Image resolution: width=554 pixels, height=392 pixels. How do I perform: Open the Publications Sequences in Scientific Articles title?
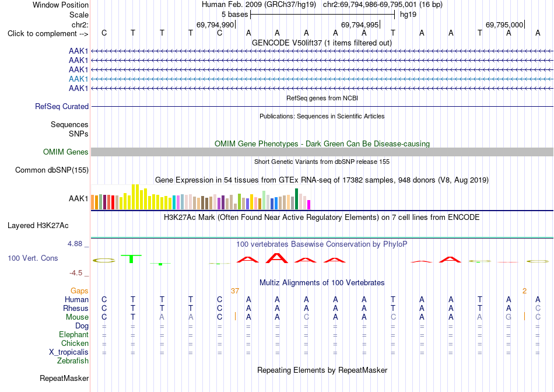322,116
